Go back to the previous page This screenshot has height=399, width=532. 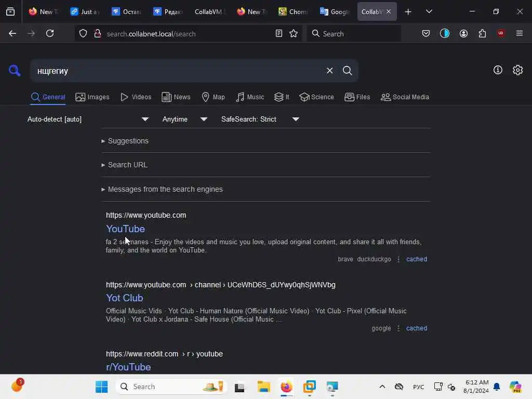pos(12,33)
